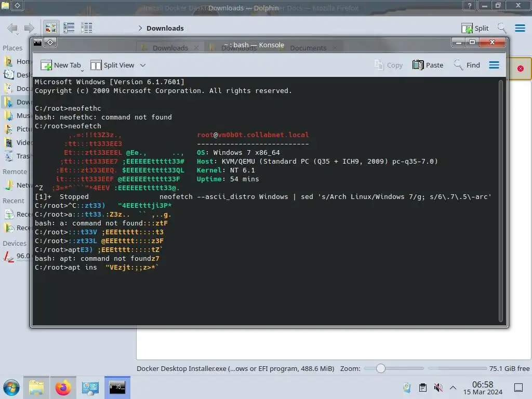Click Konsole terminal vertical scrollbar
The width and height of the screenshot is (532, 399).
500,201
